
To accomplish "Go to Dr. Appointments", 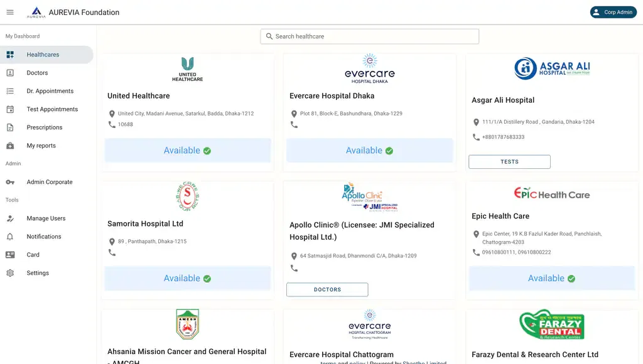I will click(x=46, y=91).
